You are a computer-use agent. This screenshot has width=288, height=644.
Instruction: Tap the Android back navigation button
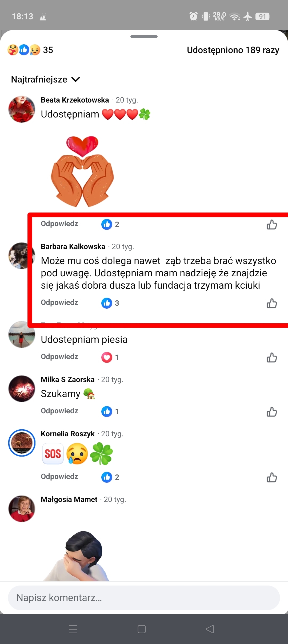(210, 629)
